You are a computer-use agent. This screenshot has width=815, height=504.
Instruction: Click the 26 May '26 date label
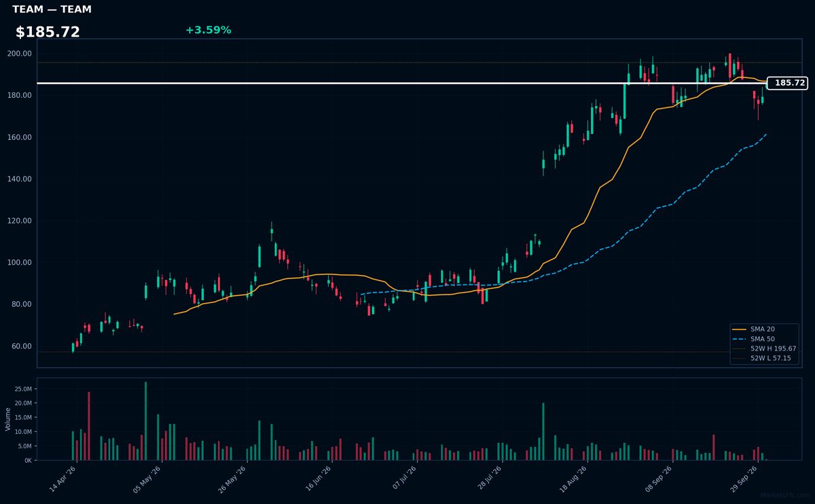coord(232,478)
